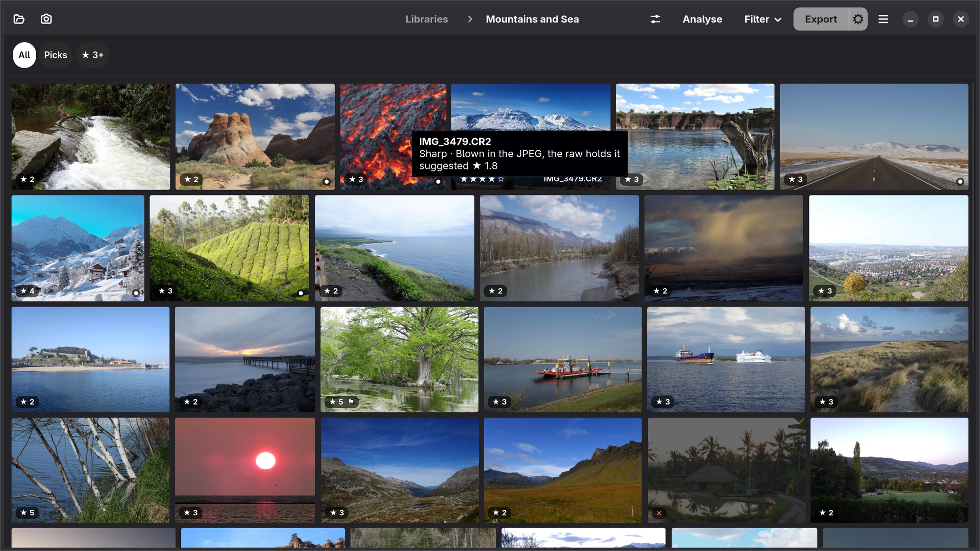Select the island fortress seascape photo

tap(91, 359)
